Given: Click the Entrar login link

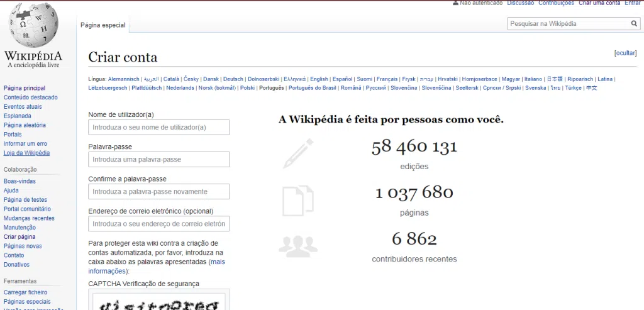Looking at the screenshot, I should click(x=632, y=3).
